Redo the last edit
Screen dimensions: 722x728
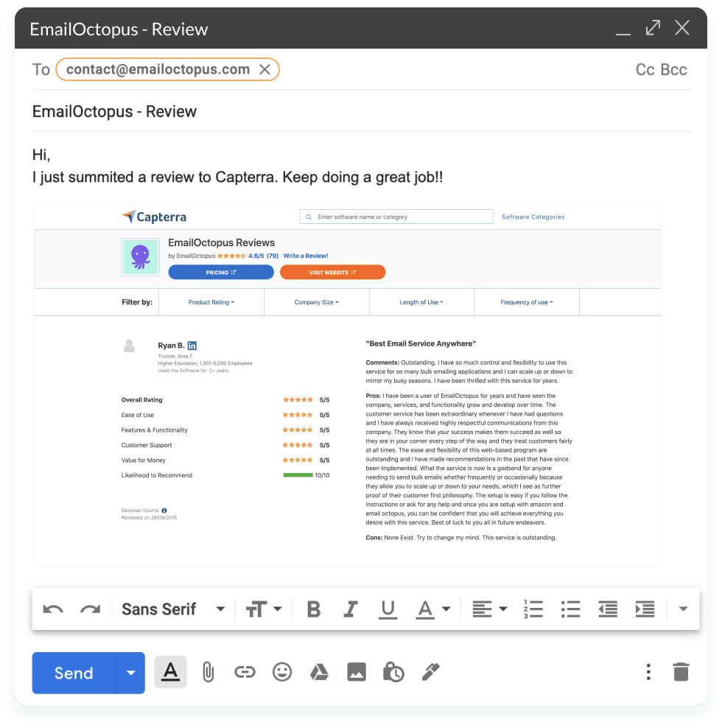[x=90, y=609]
